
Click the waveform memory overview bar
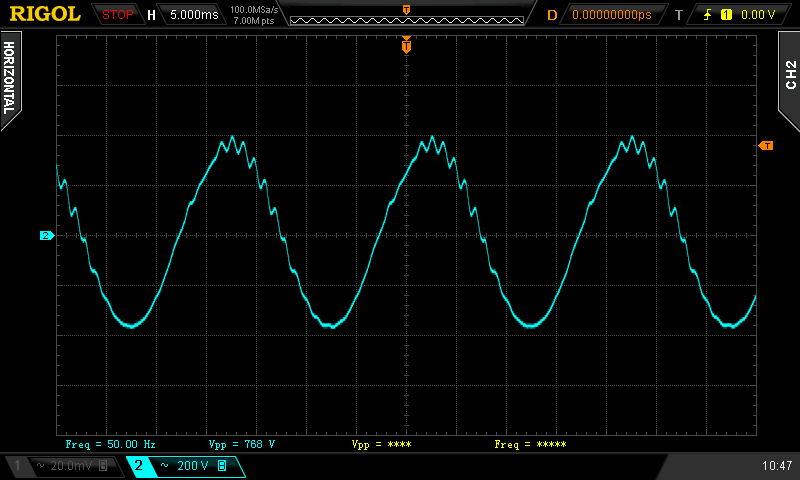click(x=405, y=20)
